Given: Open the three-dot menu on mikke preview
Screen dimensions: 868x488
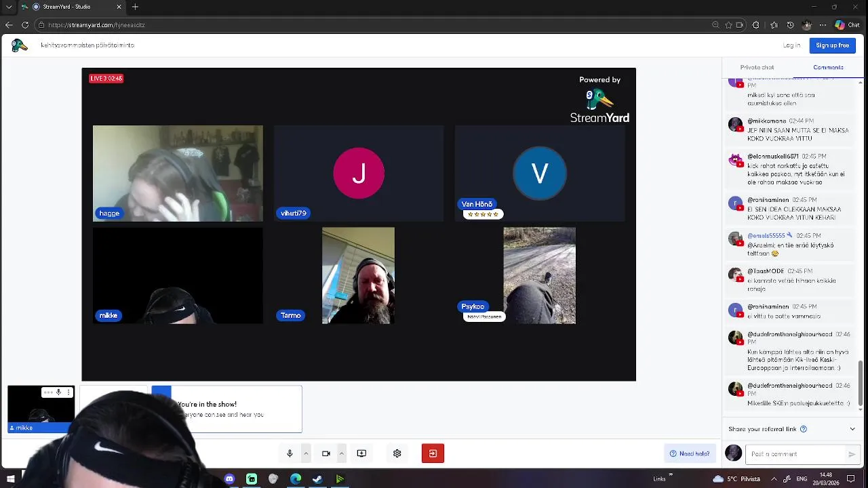Looking at the screenshot, I should click(68, 392).
